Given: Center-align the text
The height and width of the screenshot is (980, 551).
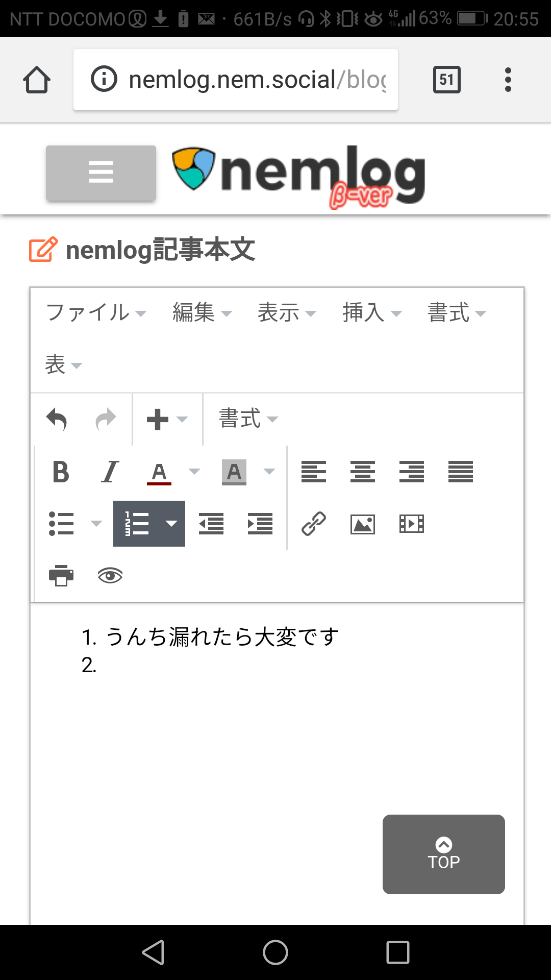Looking at the screenshot, I should click(x=362, y=472).
